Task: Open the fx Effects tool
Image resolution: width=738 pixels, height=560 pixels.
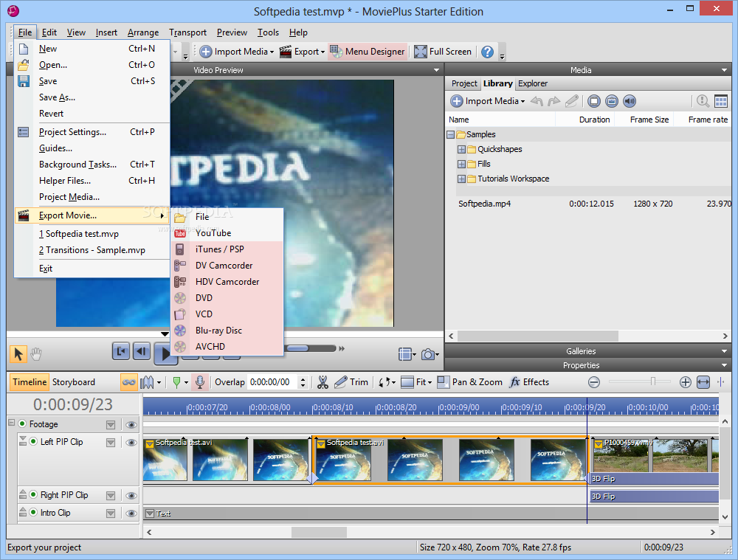Action: pos(529,382)
